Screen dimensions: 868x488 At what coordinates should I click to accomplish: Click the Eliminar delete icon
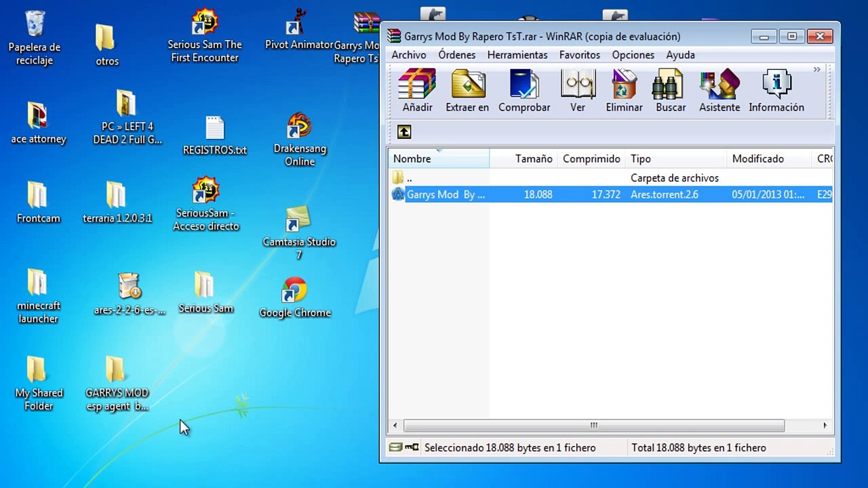[624, 90]
